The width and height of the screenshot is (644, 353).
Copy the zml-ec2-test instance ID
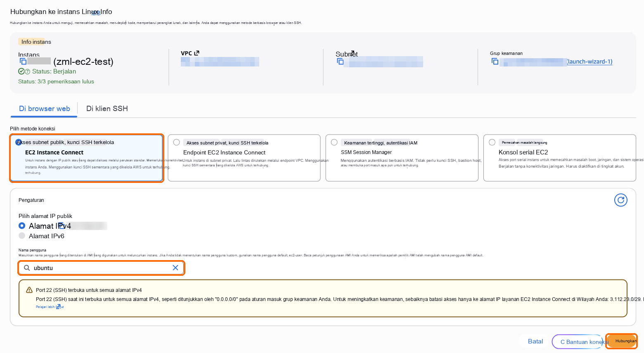pos(23,62)
